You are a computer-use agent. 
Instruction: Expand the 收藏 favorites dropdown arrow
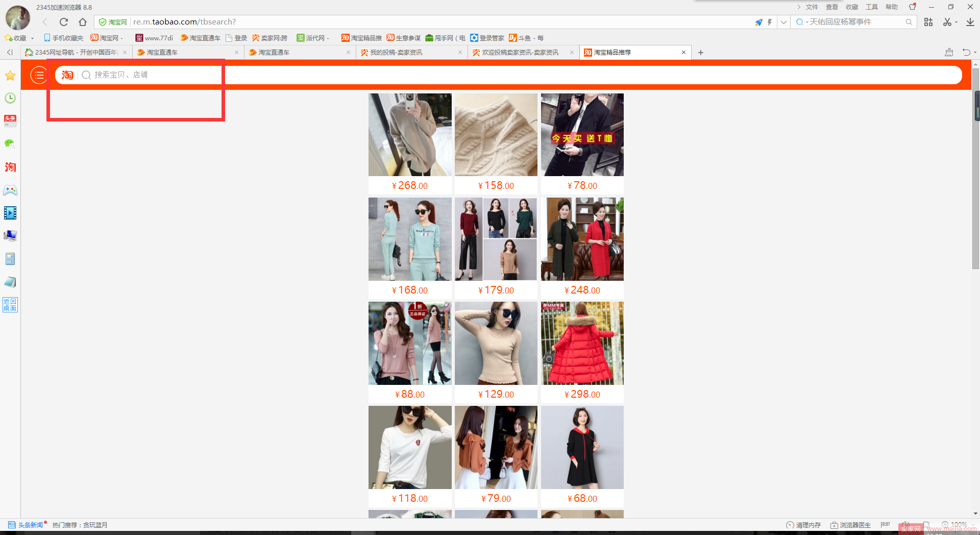coord(32,38)
